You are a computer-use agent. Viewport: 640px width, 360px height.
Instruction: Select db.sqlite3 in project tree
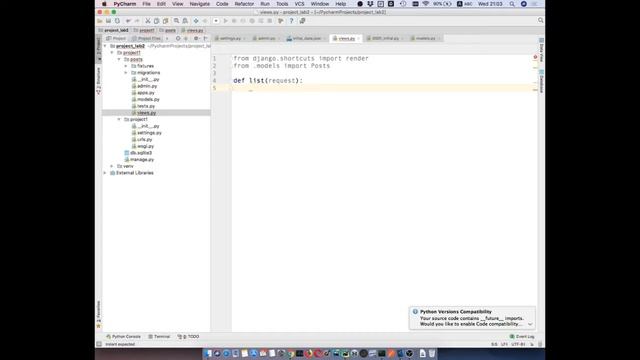pyautogui.click(x=138, y=153)
